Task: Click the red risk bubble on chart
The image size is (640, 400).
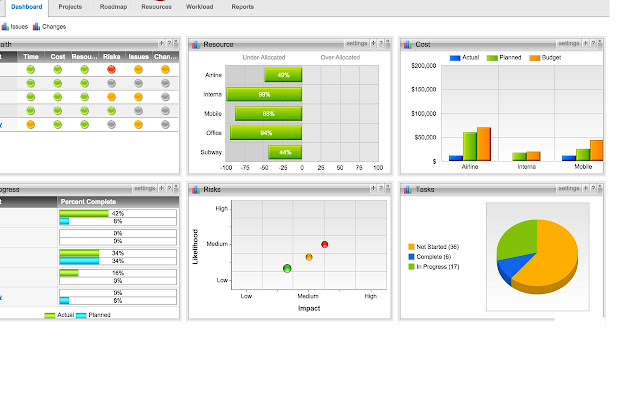Action: (324, 244)
